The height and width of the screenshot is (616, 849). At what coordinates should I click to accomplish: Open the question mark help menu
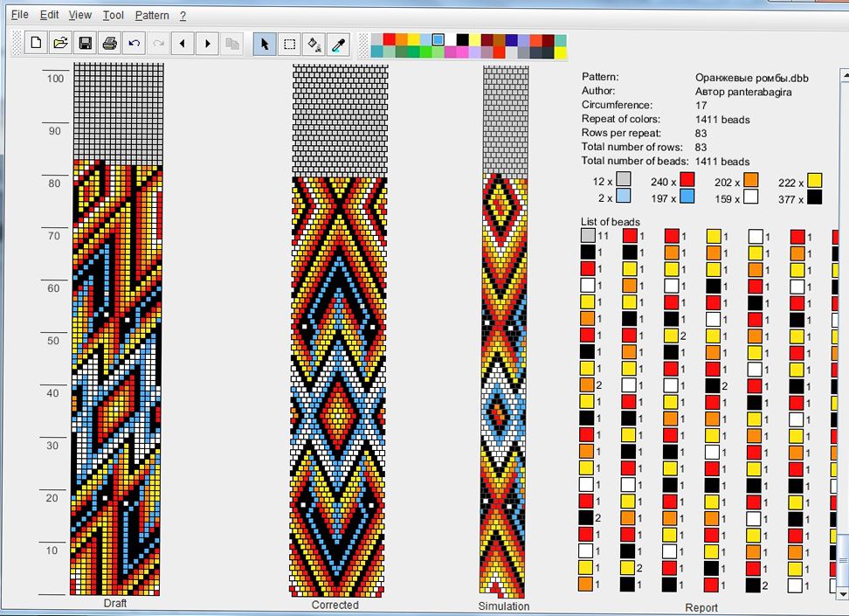pyautogui.click(x=183, y=16)
